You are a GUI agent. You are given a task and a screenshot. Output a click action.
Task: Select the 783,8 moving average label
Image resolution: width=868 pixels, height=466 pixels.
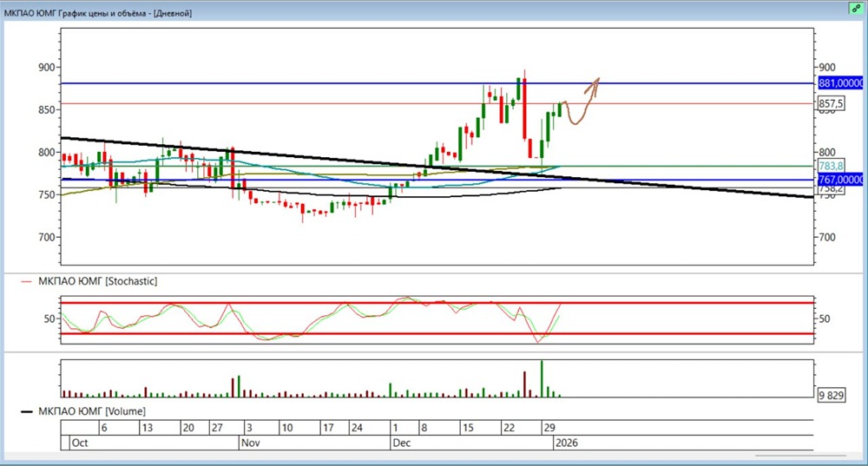pyautogui.click(x=830, y=166)
